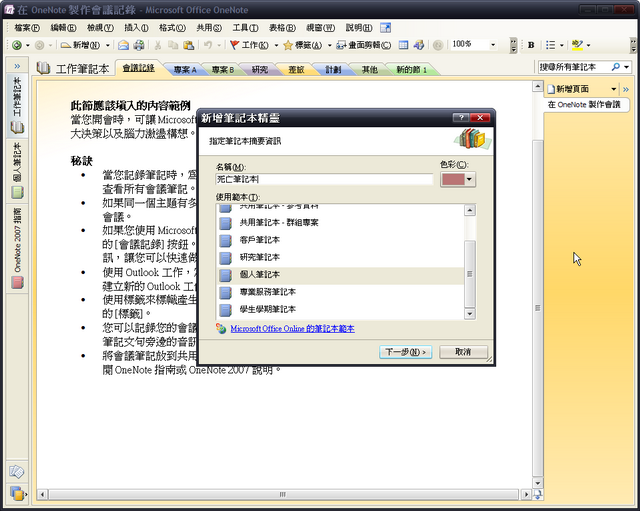Open the Undo history dropdown arrow
This screenshot has height=511, width=640.
click(x=219, y=45)
